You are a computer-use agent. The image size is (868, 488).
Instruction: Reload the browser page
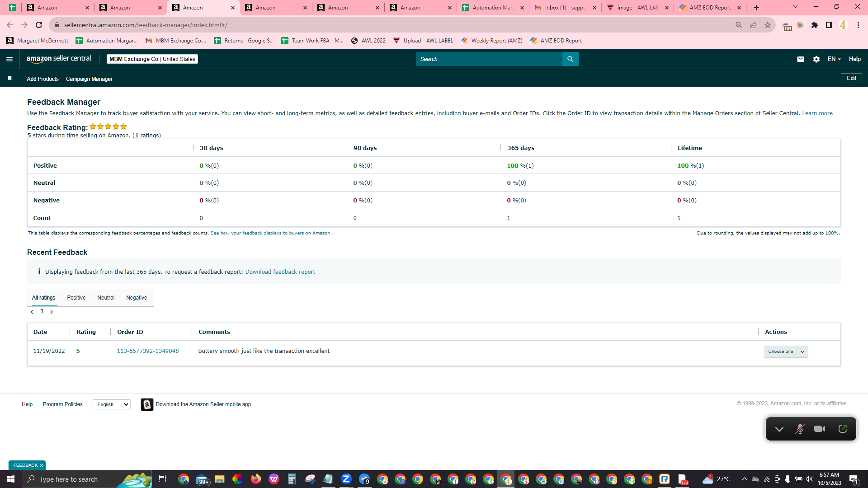point(39,25)
